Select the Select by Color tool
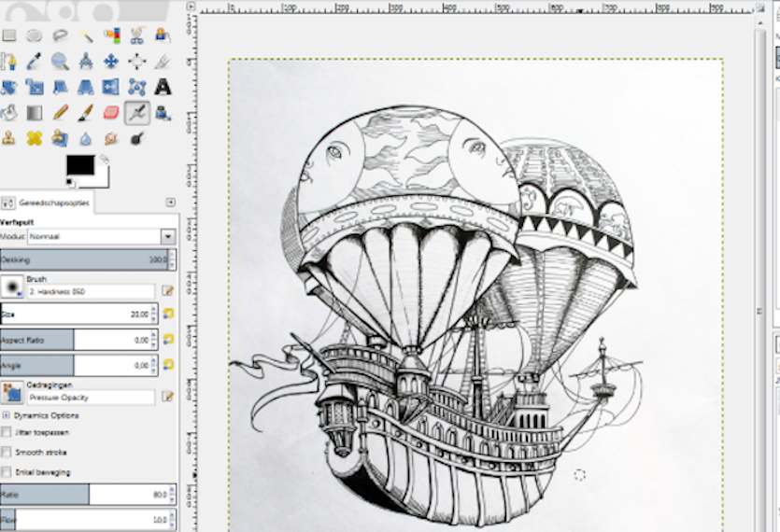The image size is (780, 532). point(112,35)
